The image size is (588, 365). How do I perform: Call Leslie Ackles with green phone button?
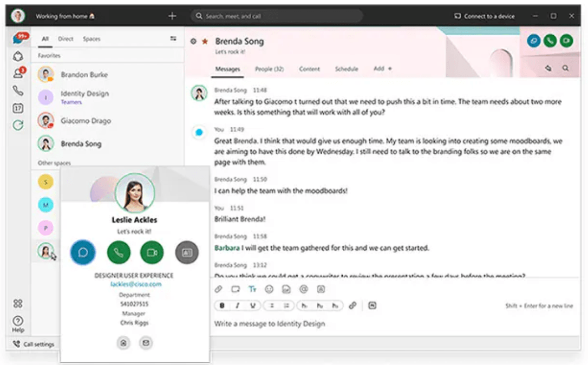tap(119, 252)
